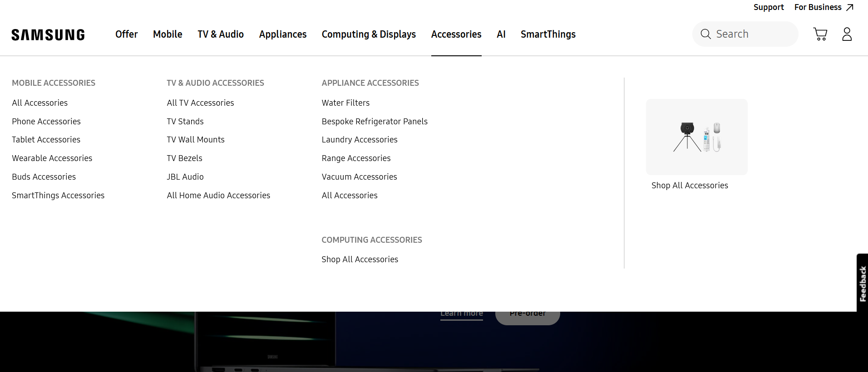
Task: Click Shop All Accessories below the thumbnail
Action: tap(690, 186)
